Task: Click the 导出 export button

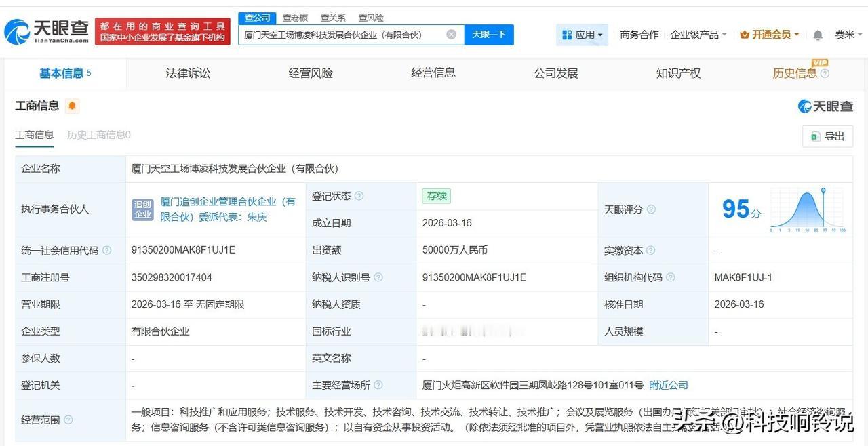Action: click(827, 136)
